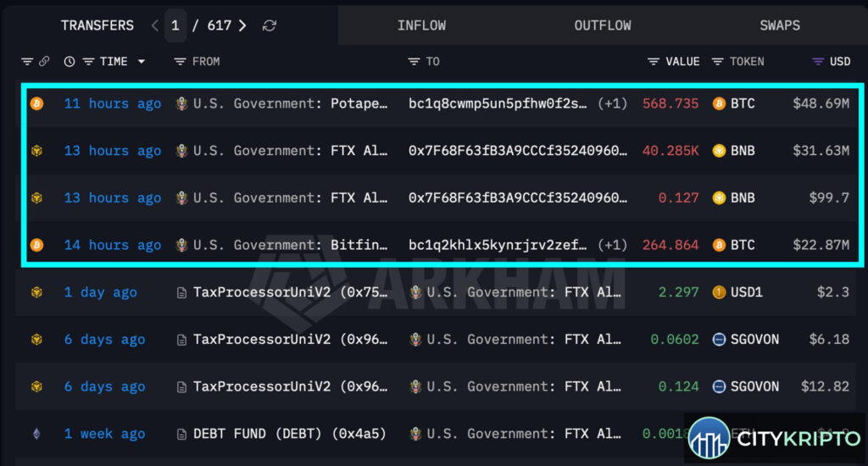Switch to the INFLOW tab
Viewport: 868px width, 466px height.
pos(421,25)
